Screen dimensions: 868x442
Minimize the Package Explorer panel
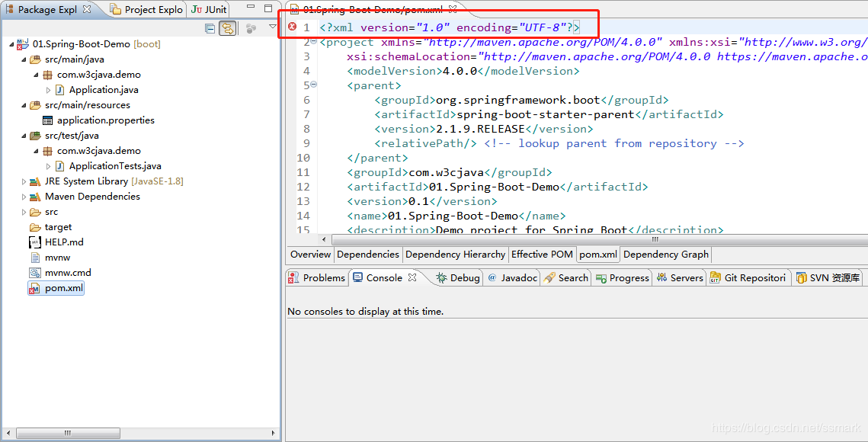tap(251, 8)
